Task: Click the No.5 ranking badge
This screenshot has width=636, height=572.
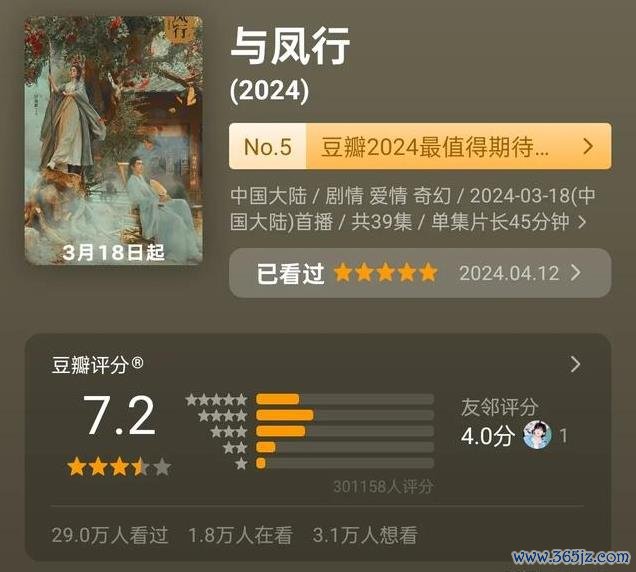Action: [x=268, y=146]
